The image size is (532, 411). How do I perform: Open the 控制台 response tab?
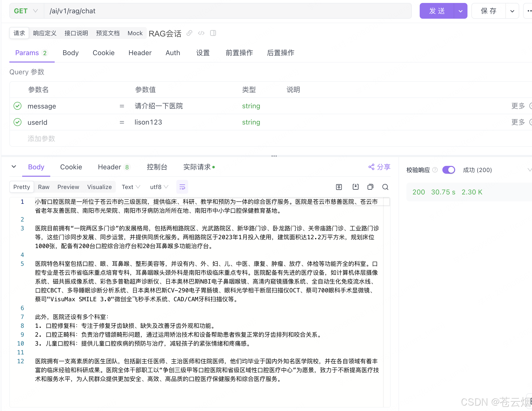pos(157,167)
